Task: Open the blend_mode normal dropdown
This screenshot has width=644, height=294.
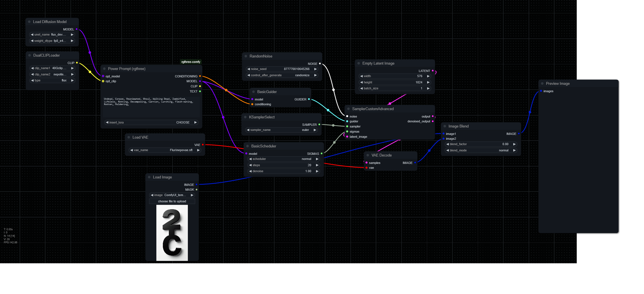Action: (x=481, y=150)
